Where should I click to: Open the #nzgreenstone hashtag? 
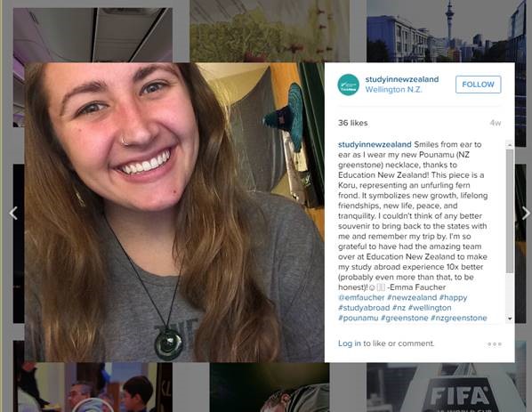(459, 318)
